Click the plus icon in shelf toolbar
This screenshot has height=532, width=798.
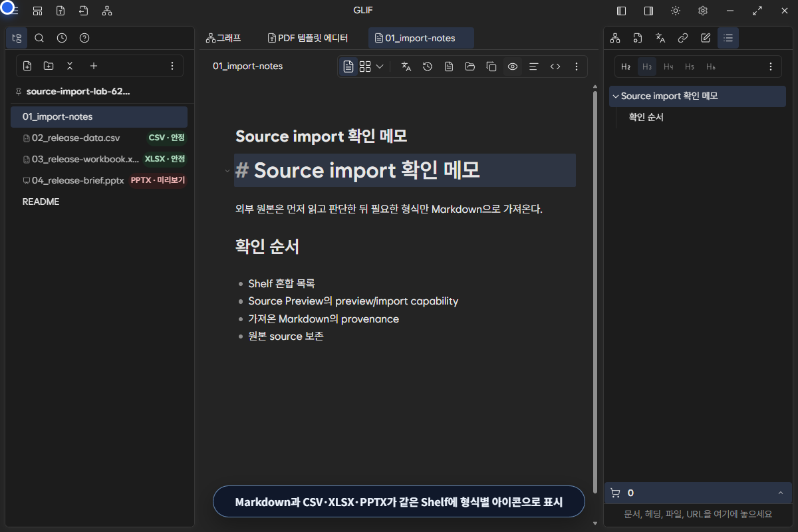(94, 66)
